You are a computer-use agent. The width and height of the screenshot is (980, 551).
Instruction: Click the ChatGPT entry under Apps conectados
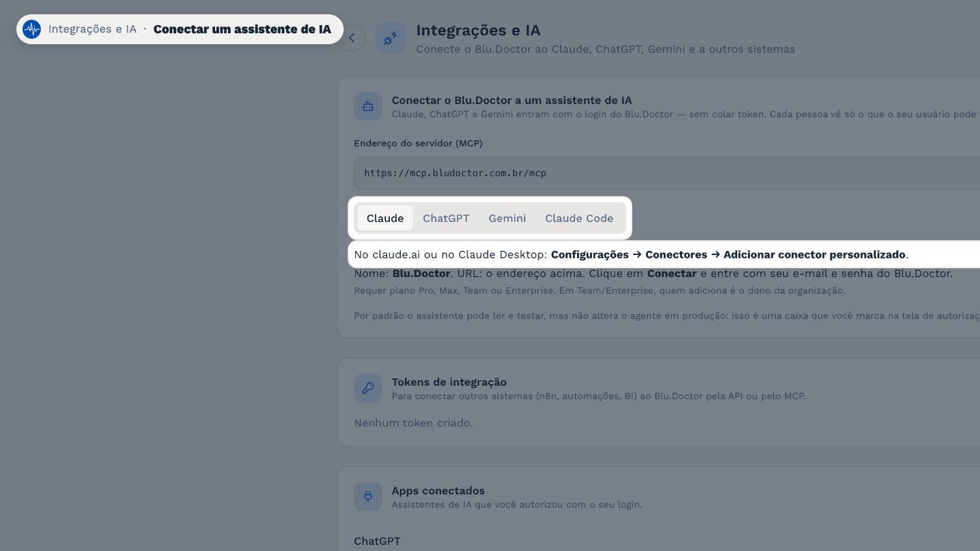pos(377,541)
